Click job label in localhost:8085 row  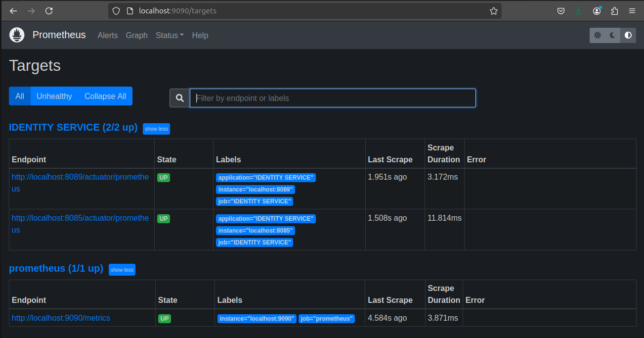(x=255, y=242)
